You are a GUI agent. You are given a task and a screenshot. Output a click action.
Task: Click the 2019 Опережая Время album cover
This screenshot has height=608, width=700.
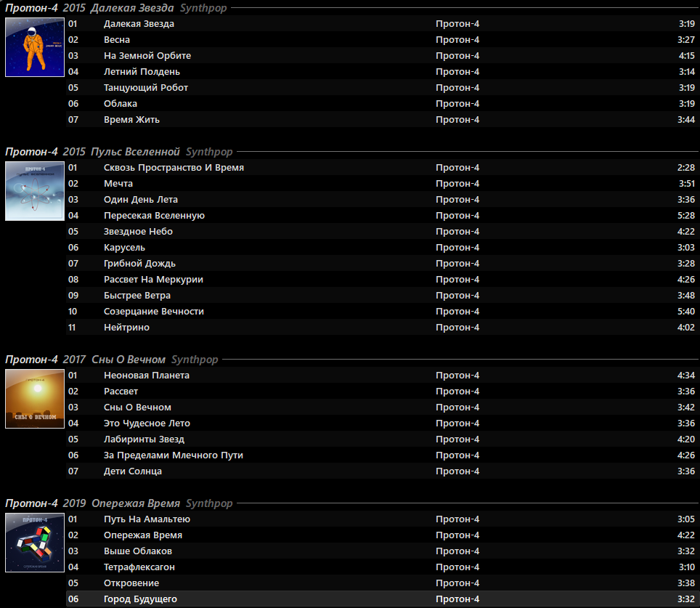click(34, 543)
